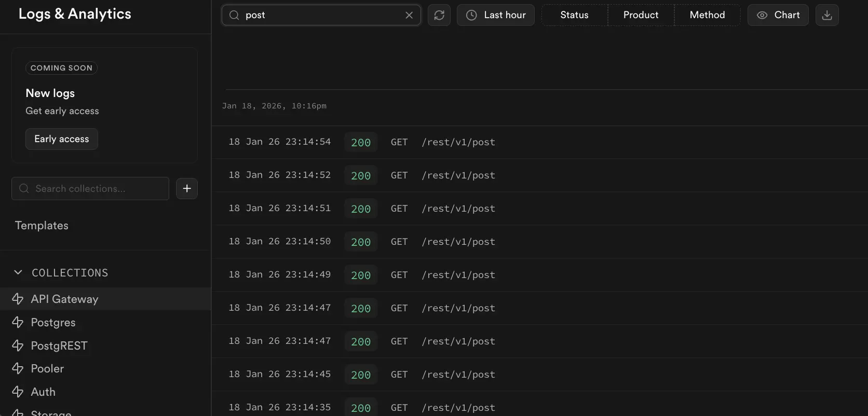Clear the post search query
The image size is (868, 416).
pyautogui.click(x=409, y=15)
